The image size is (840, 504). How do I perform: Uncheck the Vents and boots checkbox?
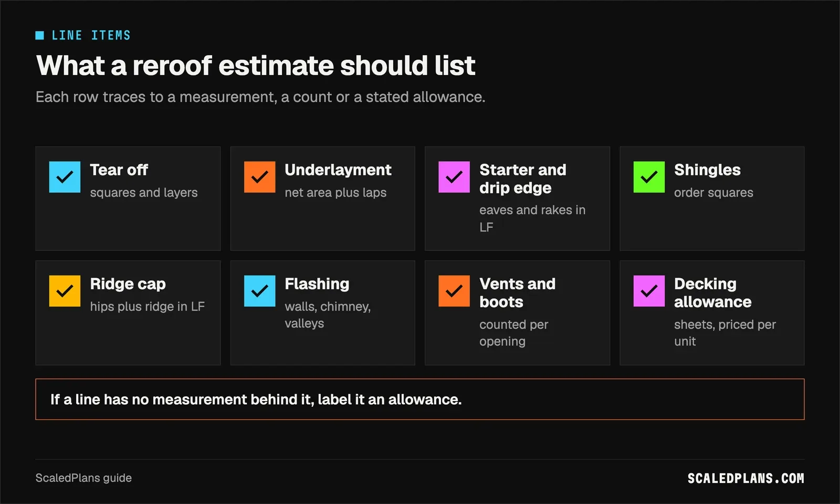[454, 291]
